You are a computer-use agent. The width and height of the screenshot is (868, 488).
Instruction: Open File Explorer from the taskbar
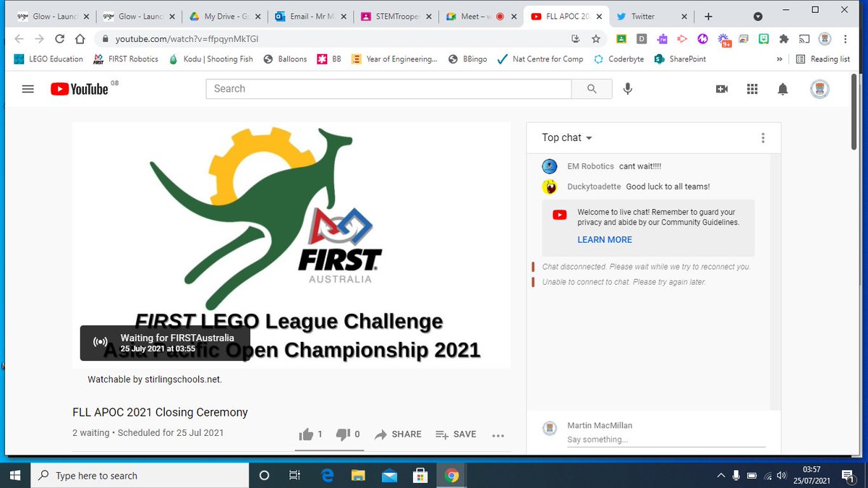coord(358,475)
